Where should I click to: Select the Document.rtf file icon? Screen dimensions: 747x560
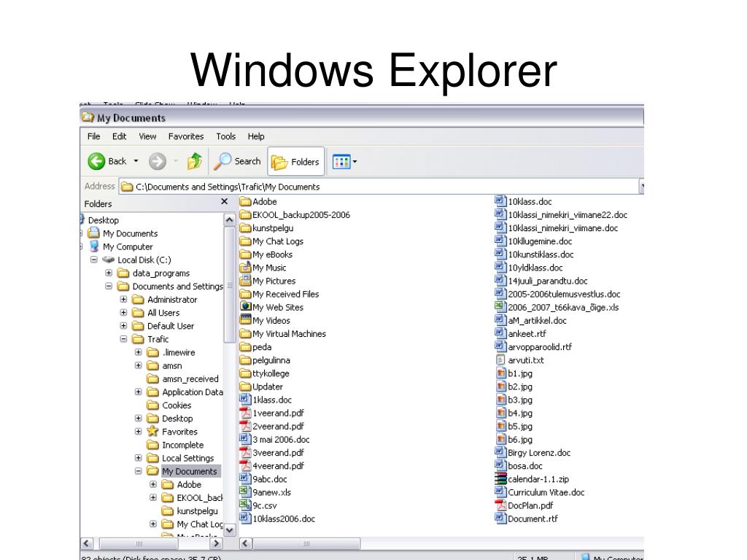pos(500,518)
